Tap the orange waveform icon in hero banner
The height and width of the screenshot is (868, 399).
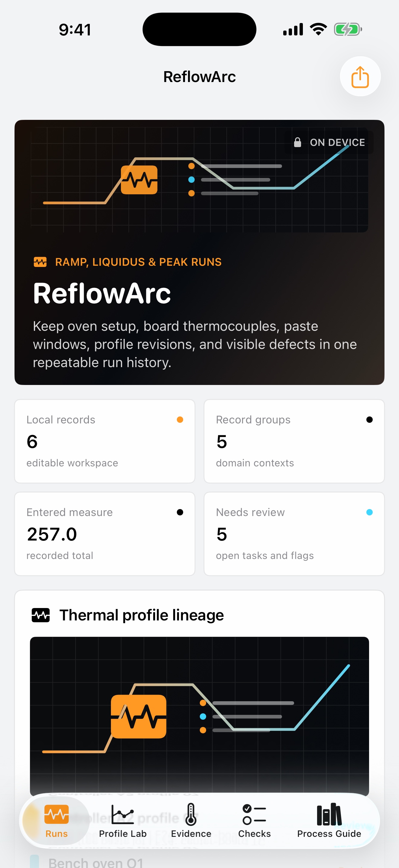[x=139, y=179]
